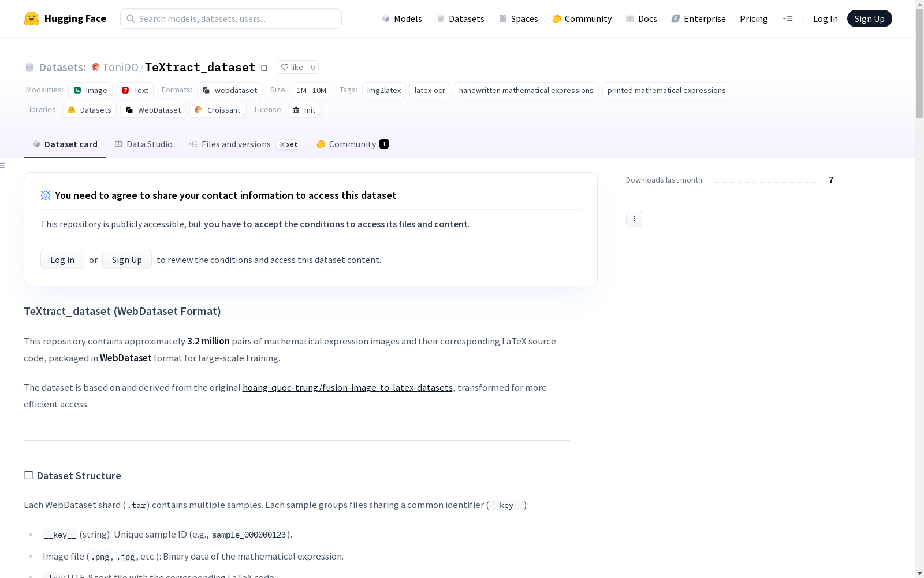Viewport: 924px width, 578px height.
Task: Click the like heart button
Action: [x=292, y=67]
